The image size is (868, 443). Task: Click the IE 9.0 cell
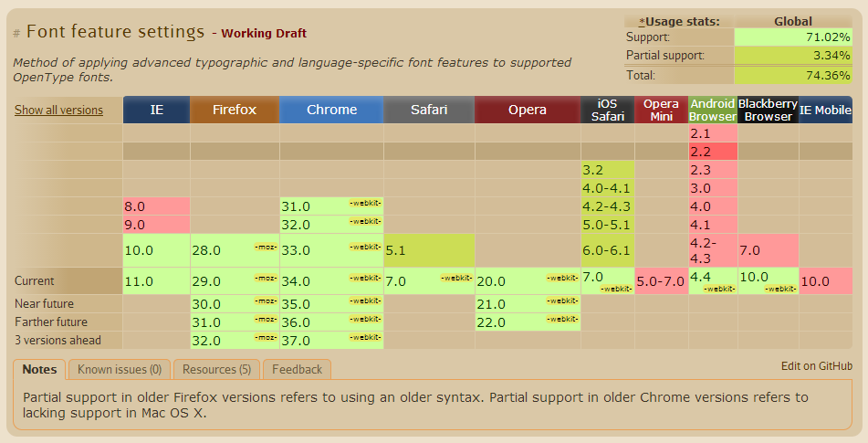(157, 225)
